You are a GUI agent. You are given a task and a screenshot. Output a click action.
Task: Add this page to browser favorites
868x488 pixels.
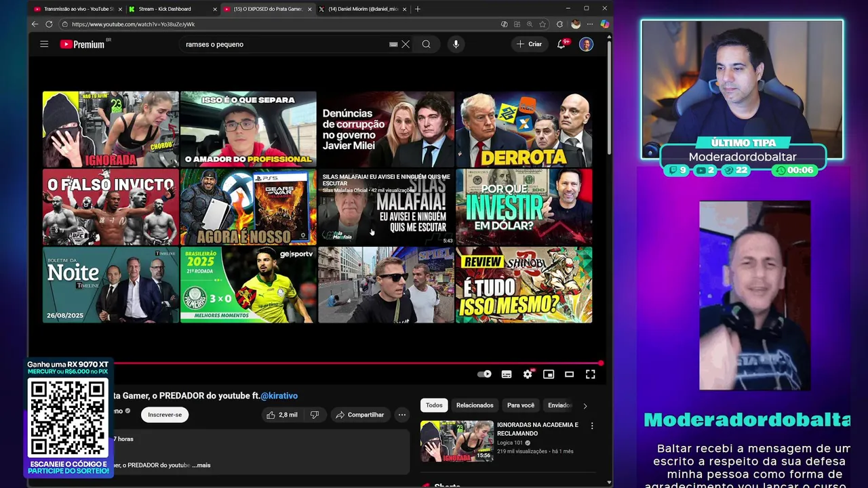coord(542,24)
